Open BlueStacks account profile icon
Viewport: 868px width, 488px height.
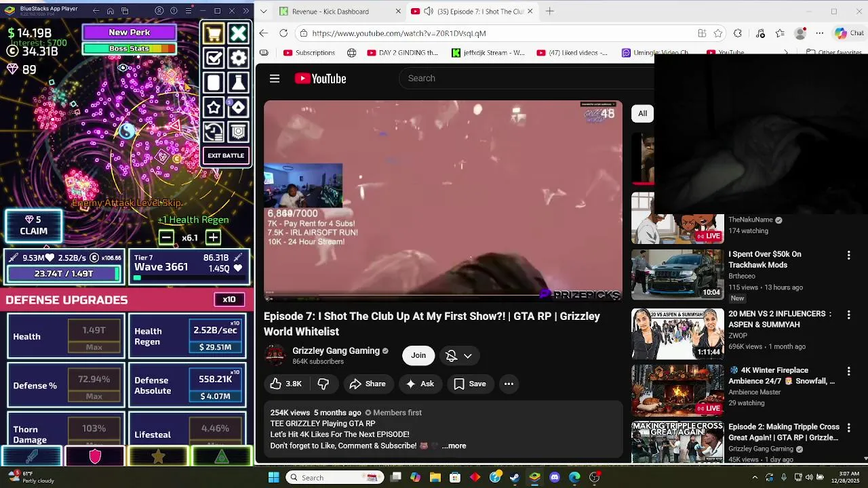(x=159, y=11)
